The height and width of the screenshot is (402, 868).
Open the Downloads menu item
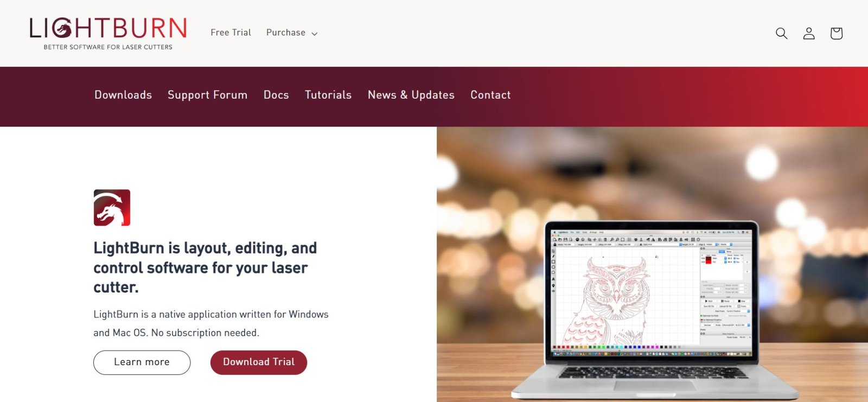coord(123,95)
